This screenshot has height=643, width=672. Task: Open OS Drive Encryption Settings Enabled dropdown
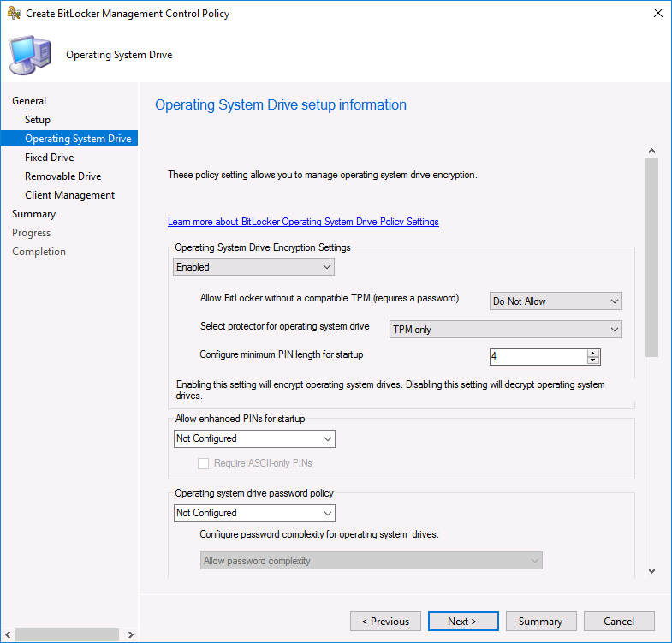(x=253, y=267)
